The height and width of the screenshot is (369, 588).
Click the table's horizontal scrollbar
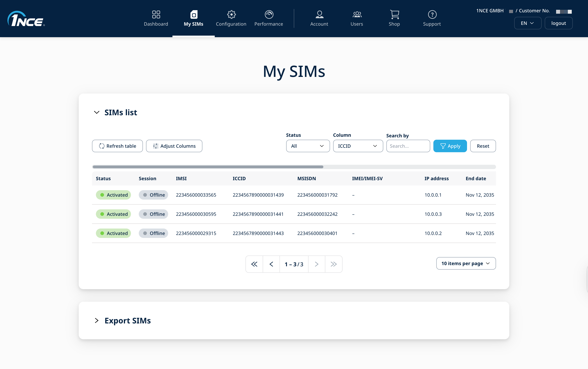coord(208,167)
